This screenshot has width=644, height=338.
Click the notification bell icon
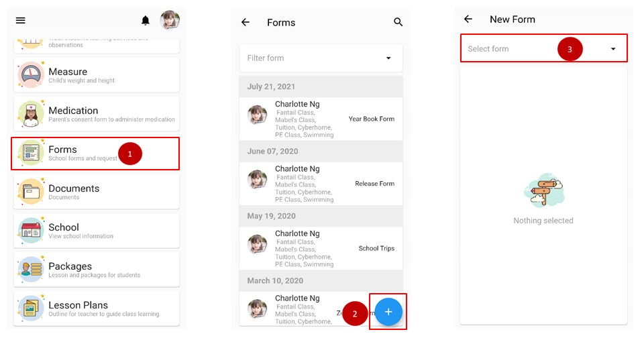(146, 21)
